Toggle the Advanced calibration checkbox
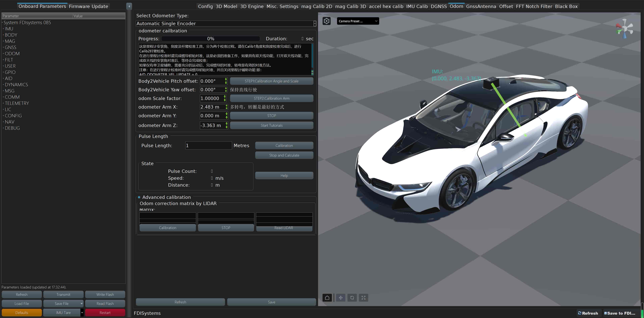 tap(139, 197)
